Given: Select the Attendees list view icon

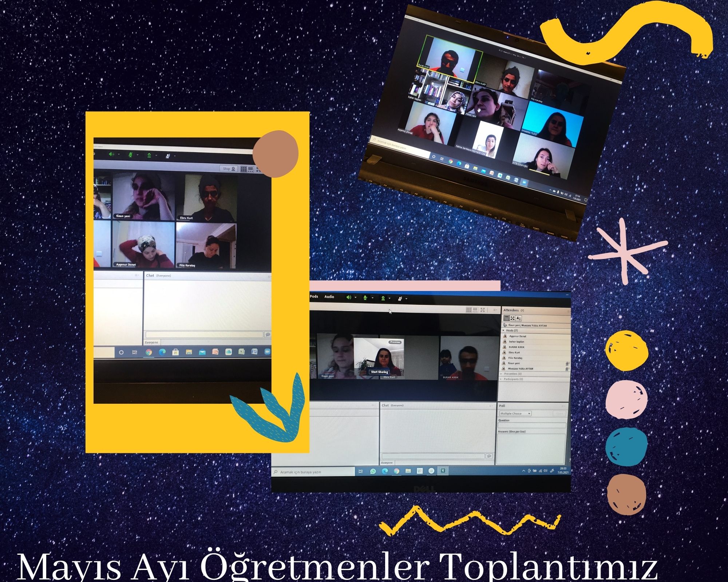Looking at the screenshot, I should 506,318.
